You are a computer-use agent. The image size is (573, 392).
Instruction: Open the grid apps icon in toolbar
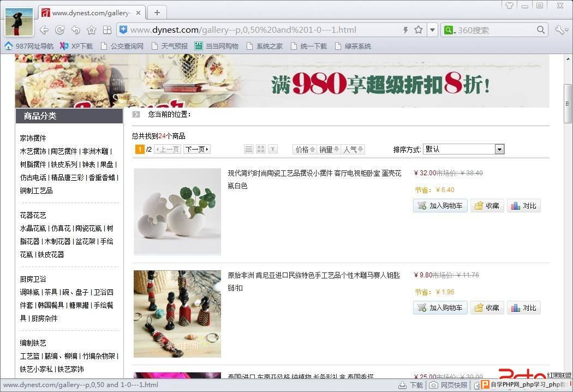click(107, 30)
